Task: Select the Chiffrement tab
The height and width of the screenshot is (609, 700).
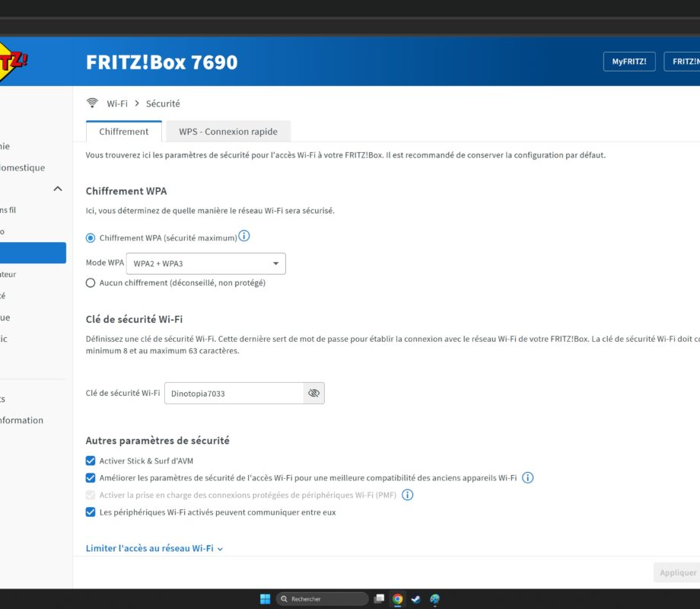Action: click(x=123, y=132)
